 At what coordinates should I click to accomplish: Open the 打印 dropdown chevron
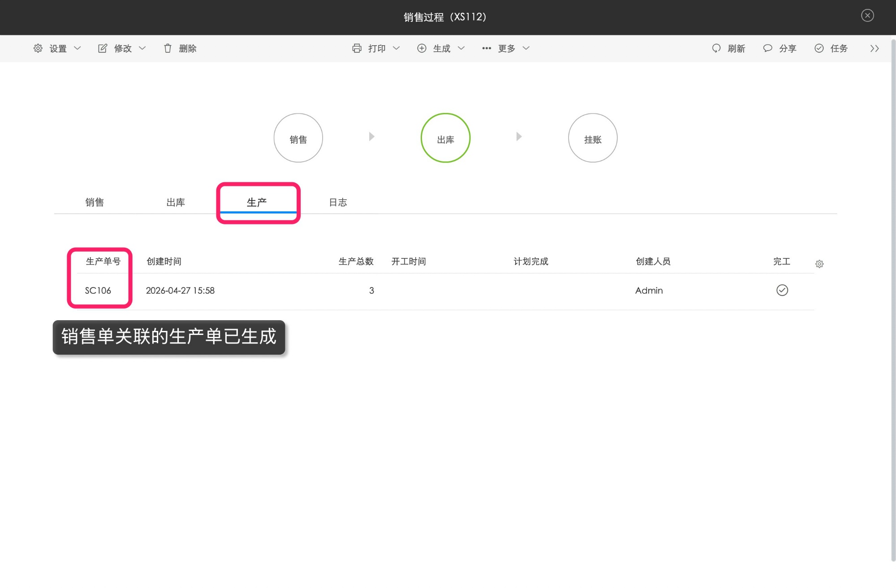[396, 48]
